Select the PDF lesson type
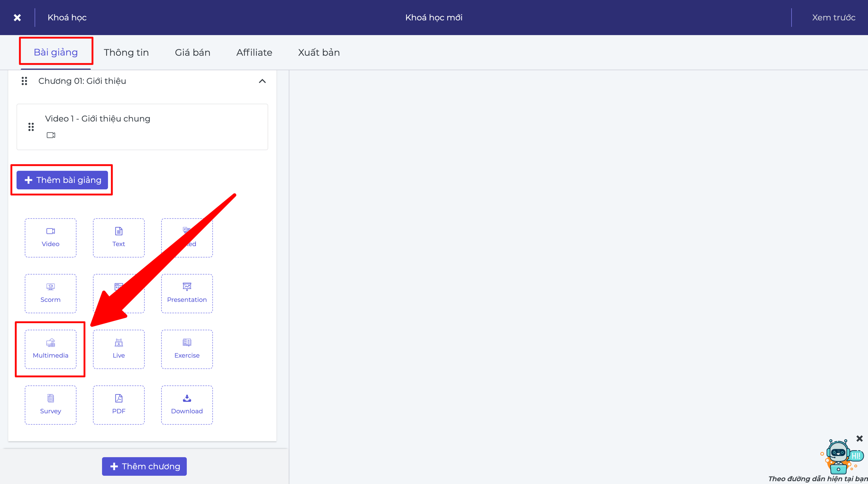The width and height of the screenshot is (868, 484). click(119, 405)
